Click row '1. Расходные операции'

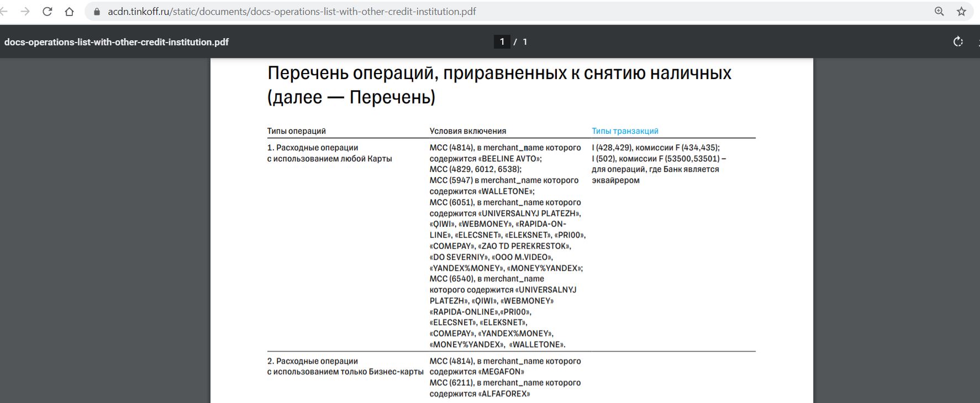tap(313, 148)
